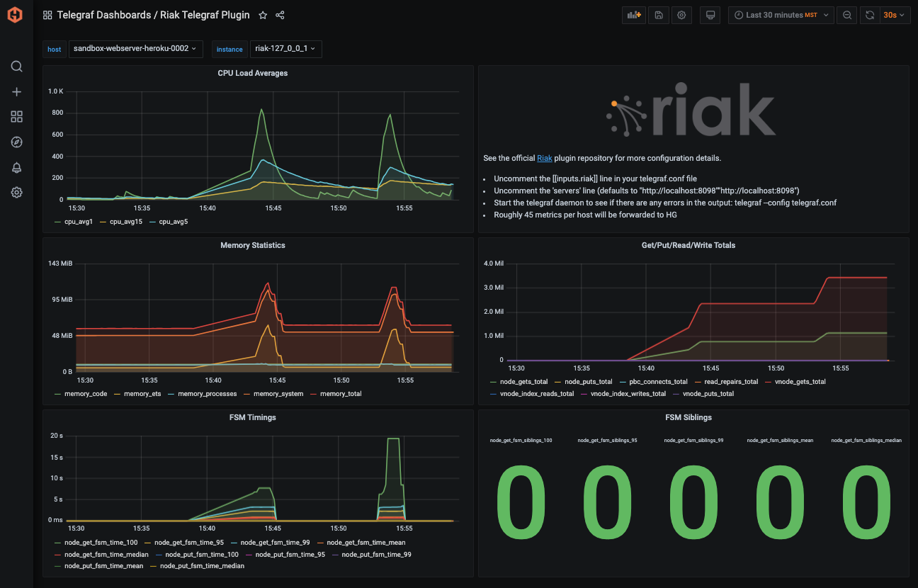Click the host variable label
918x588 pixels.
pyautogui.click(x=55, y=50)
